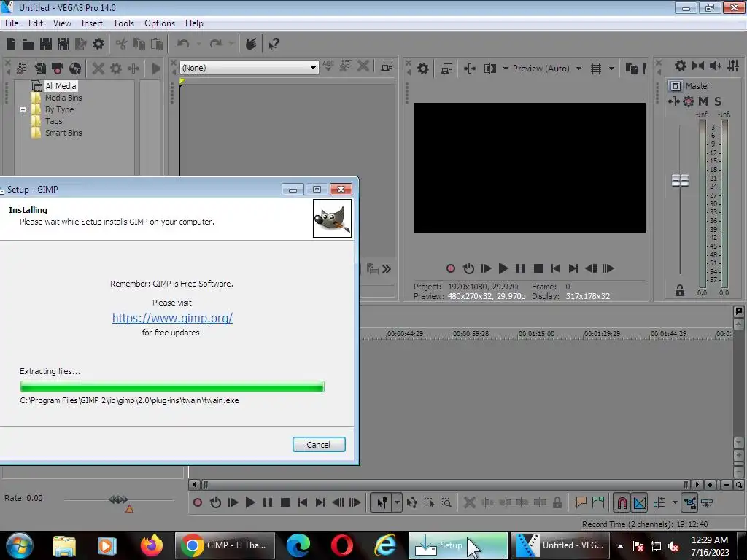The width and height of the screenshot is (747, 560).
Task: Insert a marker with speech bubble icon
Action: pyautogui.click(x=581, y=502)
